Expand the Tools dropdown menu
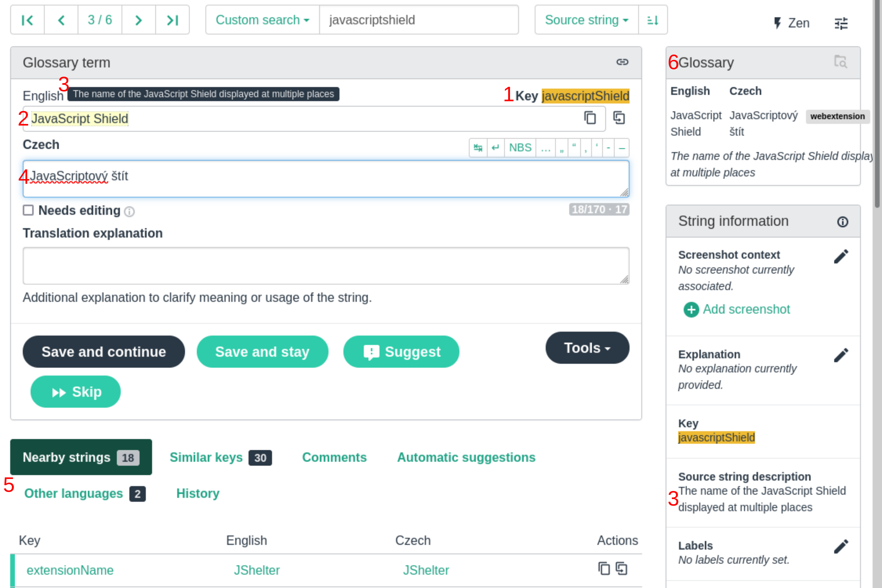Image resolution: width=882 pixels, height=588 pixels. pos(587,348)
